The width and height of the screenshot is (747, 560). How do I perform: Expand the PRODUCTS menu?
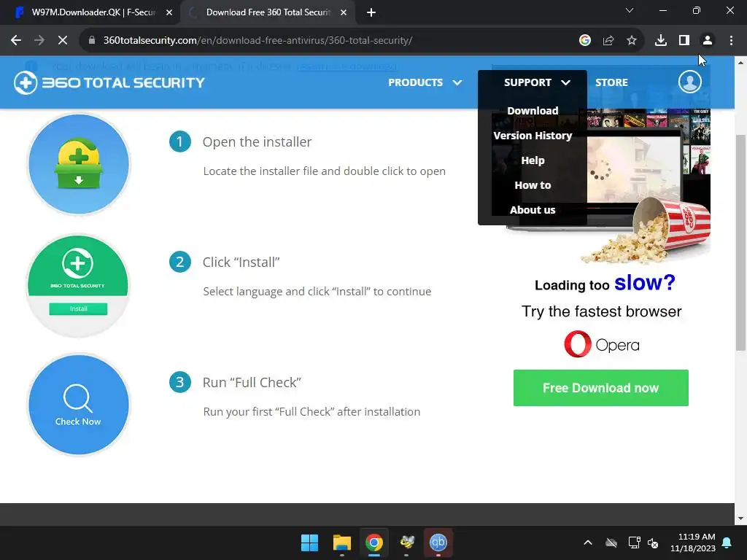(425, 82)
